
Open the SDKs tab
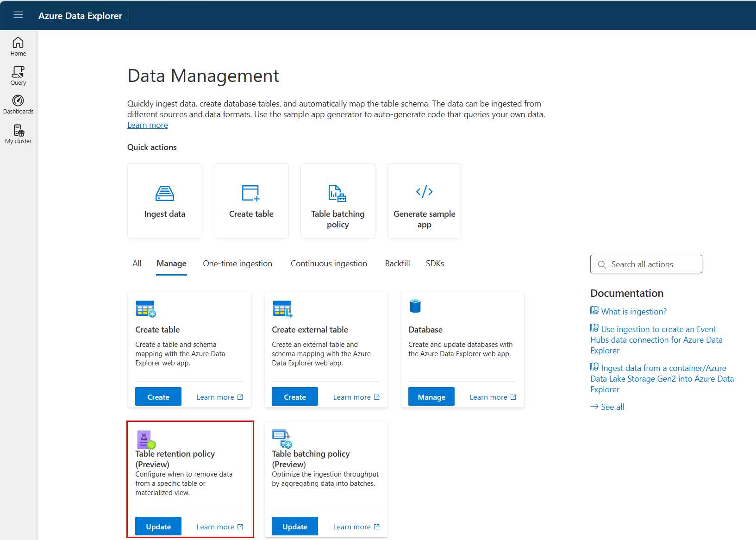[x=435, y=264]
